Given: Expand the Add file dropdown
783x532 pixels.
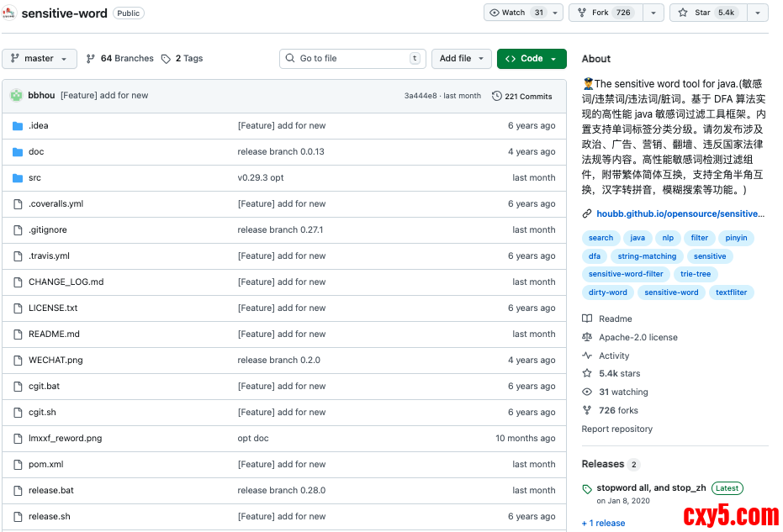Looking at the screenshot, I should click(x=462, y=59).
